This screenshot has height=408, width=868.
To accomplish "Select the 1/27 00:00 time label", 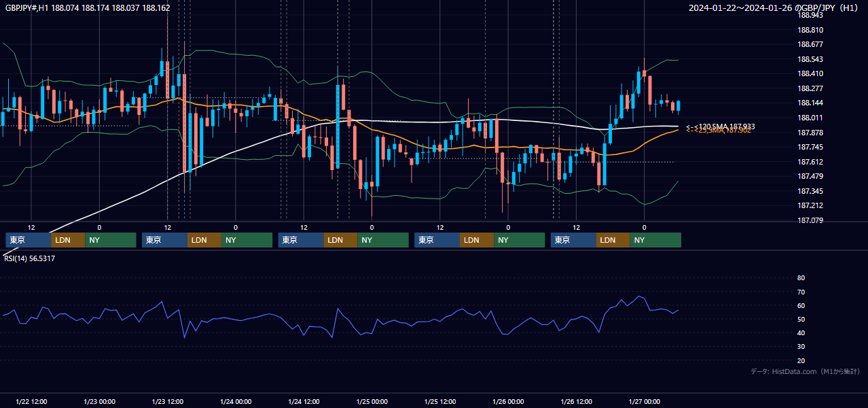I will [x=645, y=402].
